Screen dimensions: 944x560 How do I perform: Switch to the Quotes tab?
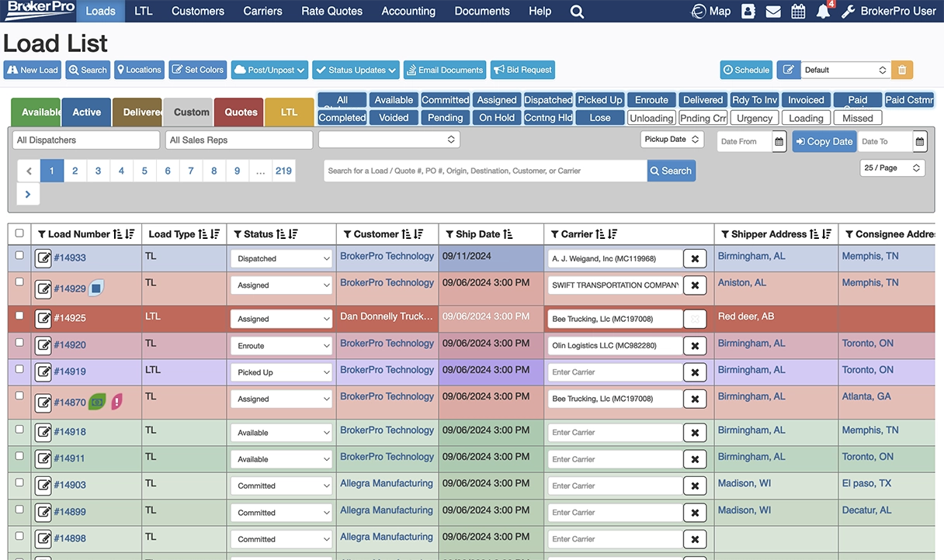pyautogui.click(x=238, y=112)
